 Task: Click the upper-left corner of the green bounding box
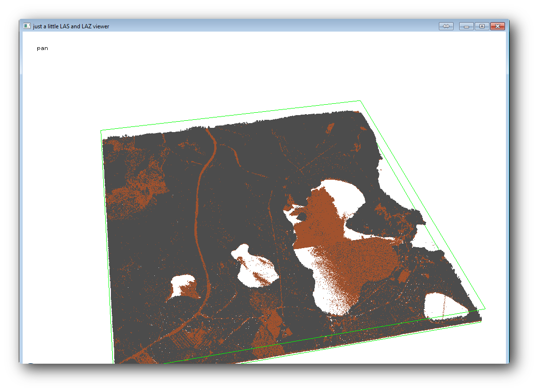[x=101, y=131]
